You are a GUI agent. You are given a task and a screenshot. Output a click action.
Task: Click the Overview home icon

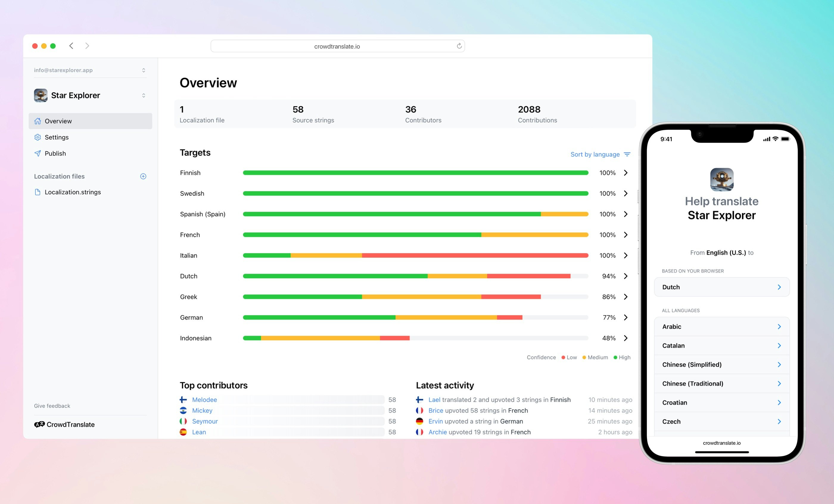[38, 121]
